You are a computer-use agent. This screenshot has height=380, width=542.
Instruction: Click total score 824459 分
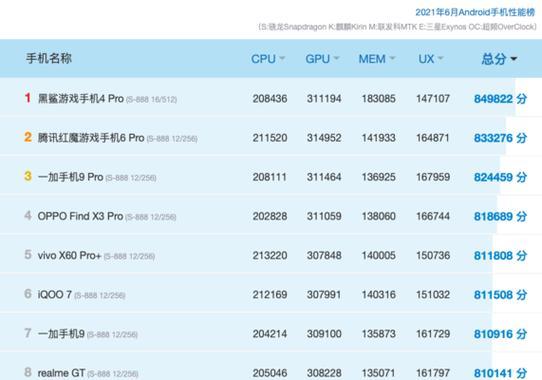pos(500,177)
